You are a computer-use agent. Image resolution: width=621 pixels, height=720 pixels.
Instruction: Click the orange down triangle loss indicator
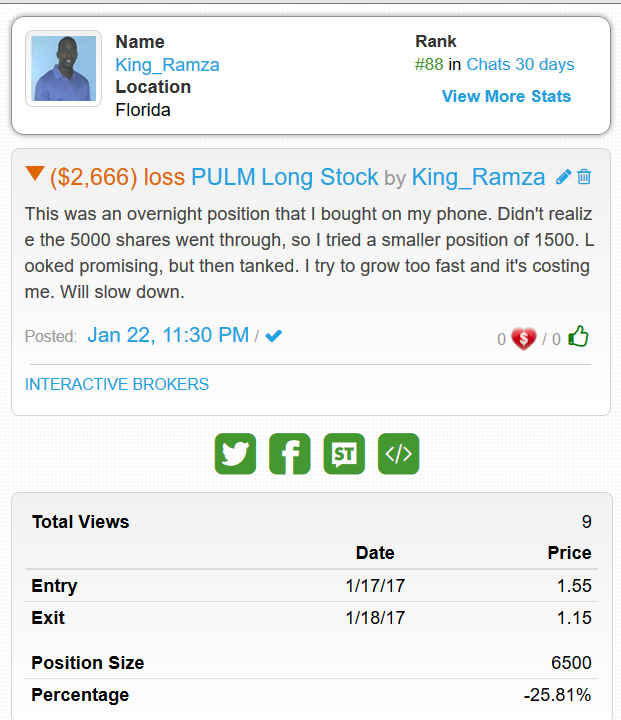pyautogui.click(x=35, y=175)
